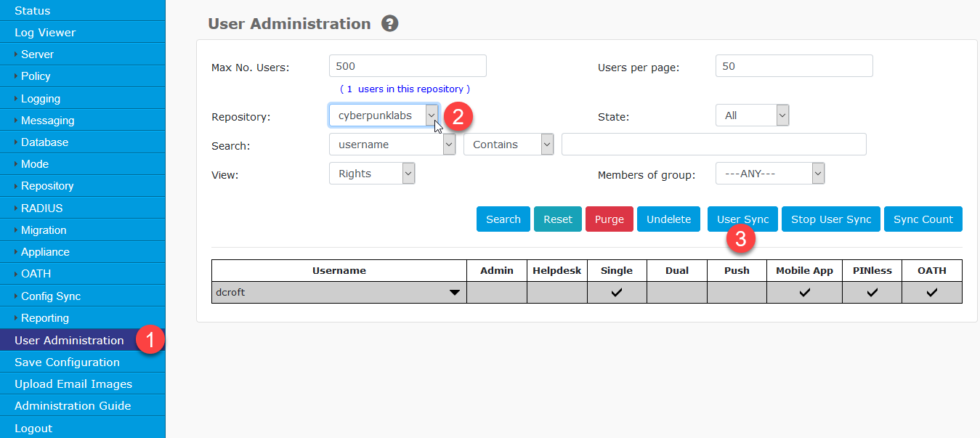980x438 pixels.
Task: Click the User Sync button
Action: (x=742, y=219)
